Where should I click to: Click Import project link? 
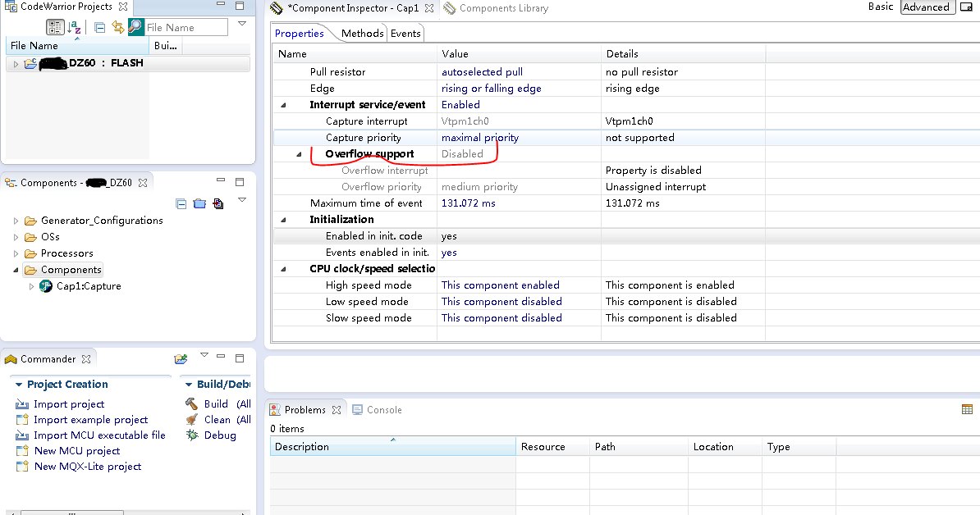pyautogui.click(x=69, y=404)
